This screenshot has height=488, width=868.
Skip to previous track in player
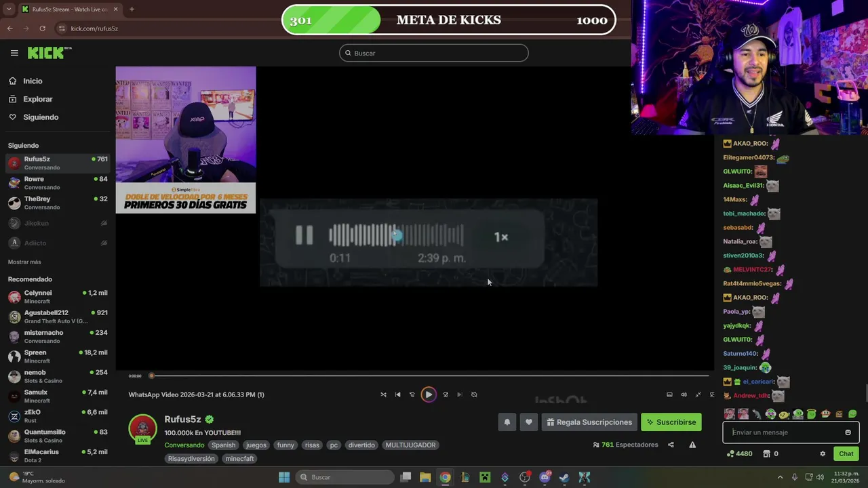(397, 394)
